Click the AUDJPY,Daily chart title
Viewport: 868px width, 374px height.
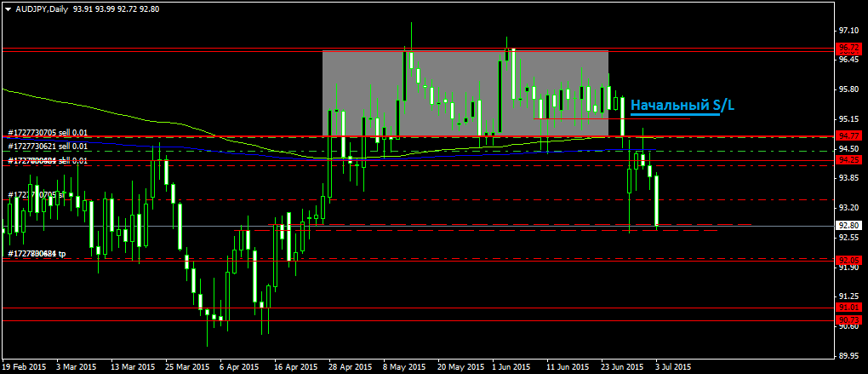point(41,9)
